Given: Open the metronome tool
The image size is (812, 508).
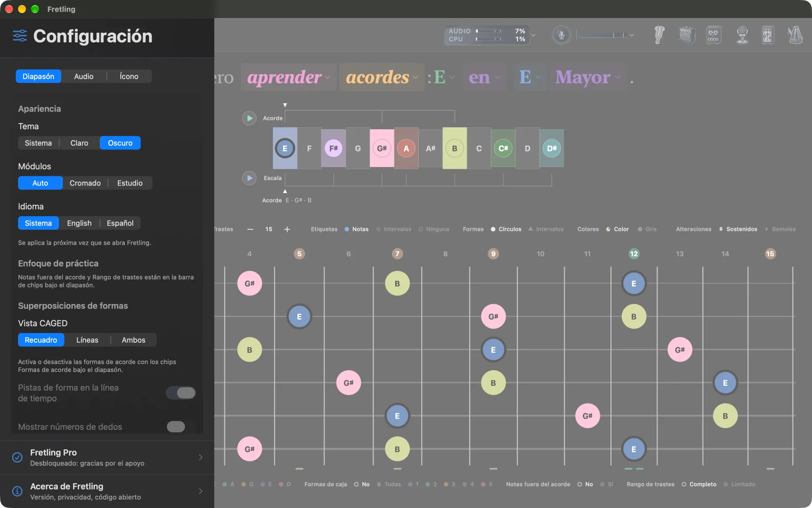Looking at the screenshot, I should click(795, 35).
